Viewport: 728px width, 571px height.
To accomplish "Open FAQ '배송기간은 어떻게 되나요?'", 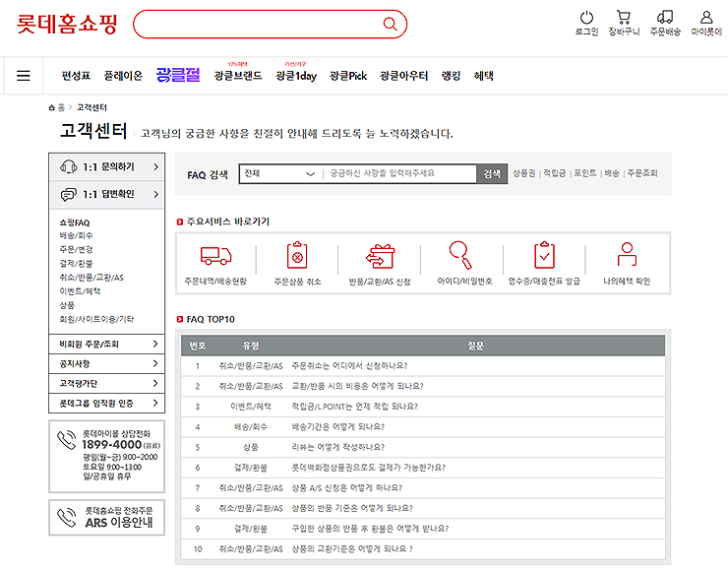I will pos(338,427).
